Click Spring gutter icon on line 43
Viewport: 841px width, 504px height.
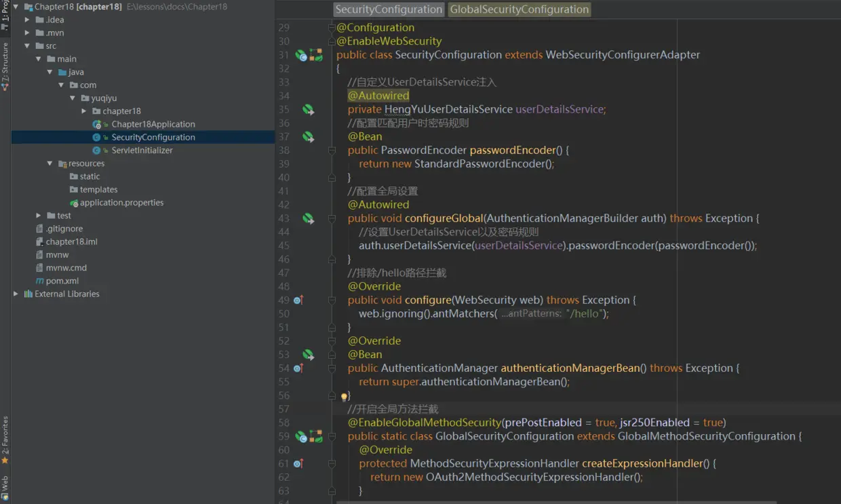coord(308,218)
